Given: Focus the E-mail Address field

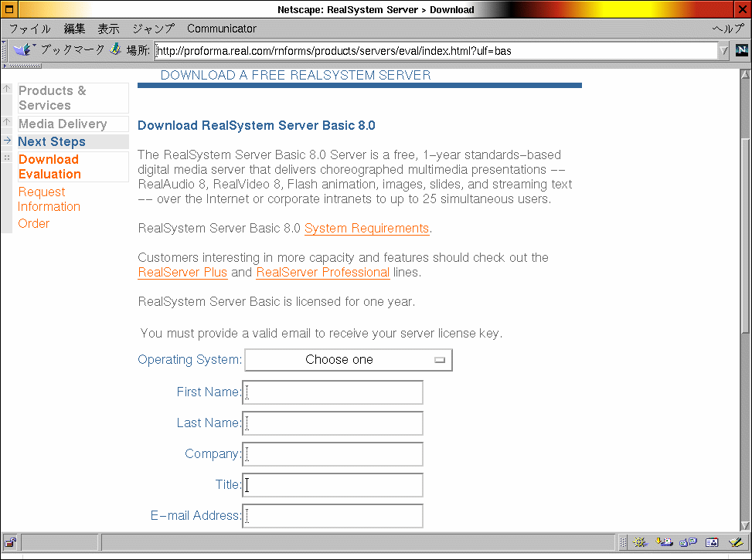Looking at the screenshot, I should (333, 516).
